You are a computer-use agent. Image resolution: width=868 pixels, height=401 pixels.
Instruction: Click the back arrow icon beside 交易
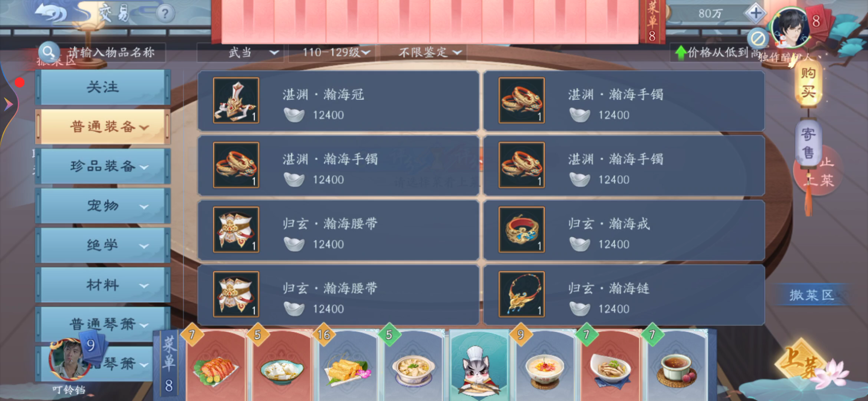pyautogui.click(x=51, y=13)
